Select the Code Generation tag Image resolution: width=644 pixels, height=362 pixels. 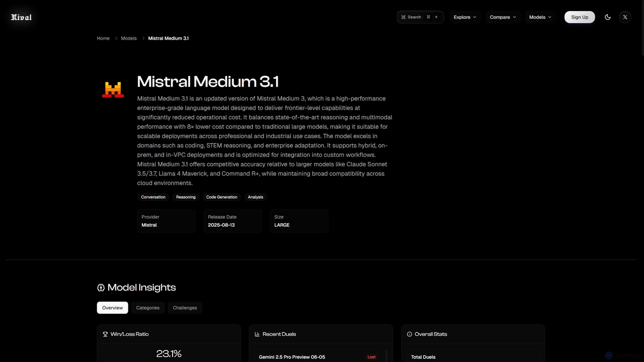click(x=222, y=197)
